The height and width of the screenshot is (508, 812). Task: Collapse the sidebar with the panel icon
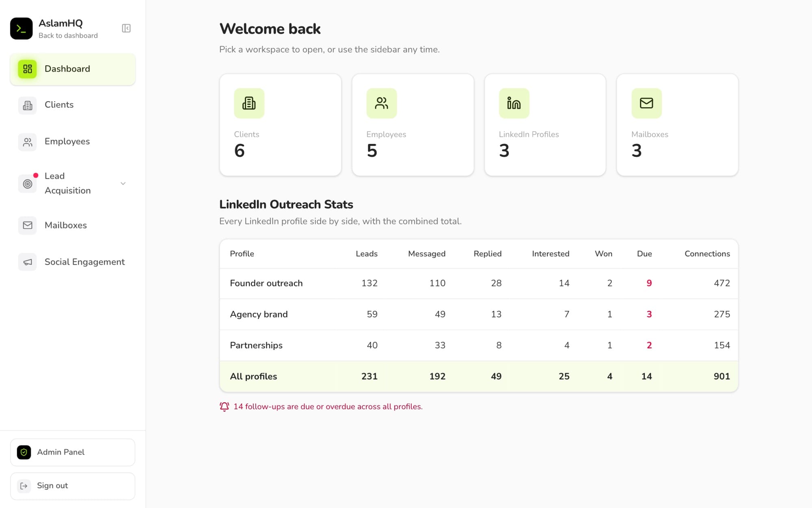point(126,28)
